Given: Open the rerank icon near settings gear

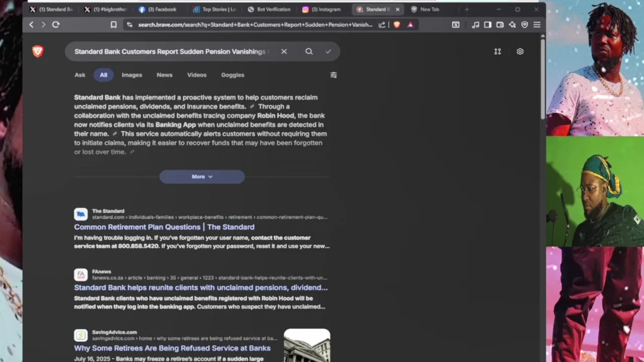Looking at the screenshot, I should [x=498, y=51].
